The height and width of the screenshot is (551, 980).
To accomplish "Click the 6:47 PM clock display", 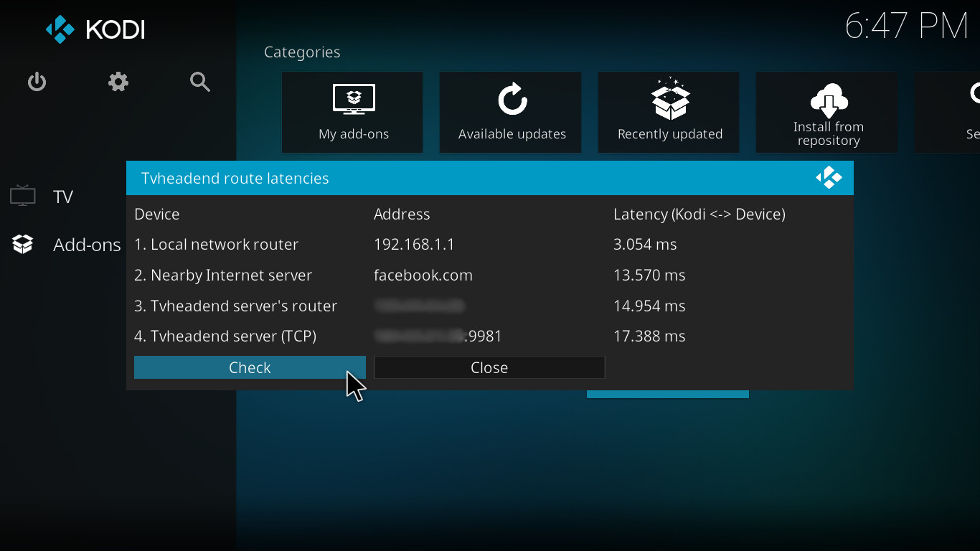I will pos(906,27).
